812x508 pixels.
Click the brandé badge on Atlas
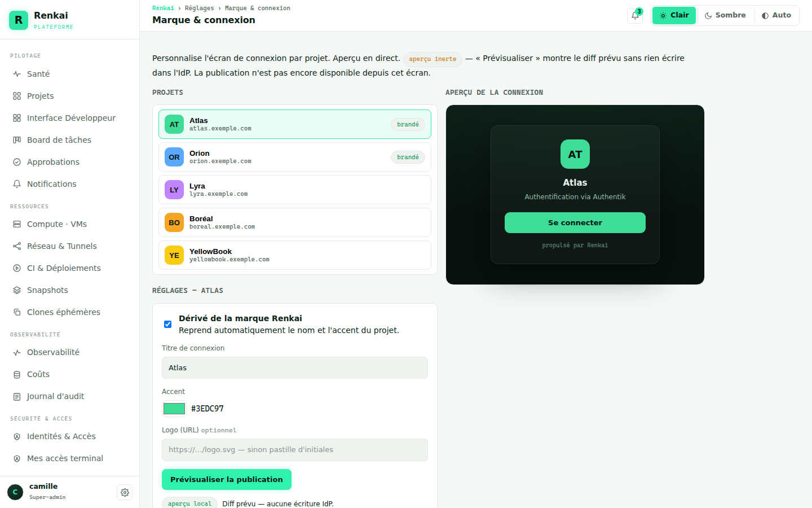408,124
